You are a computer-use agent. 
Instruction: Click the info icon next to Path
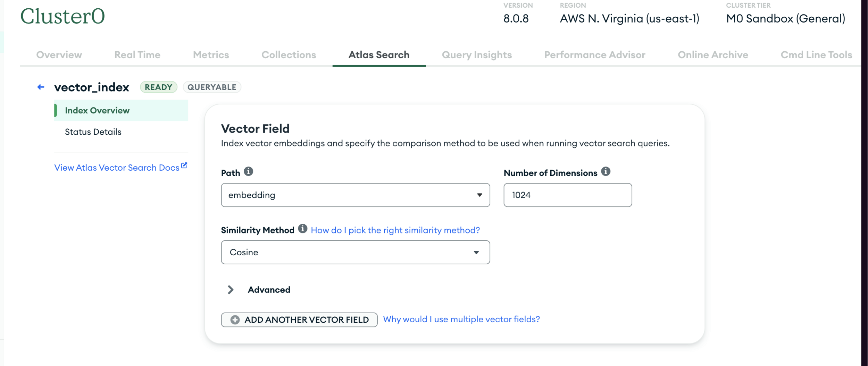[x=248, y=171]
